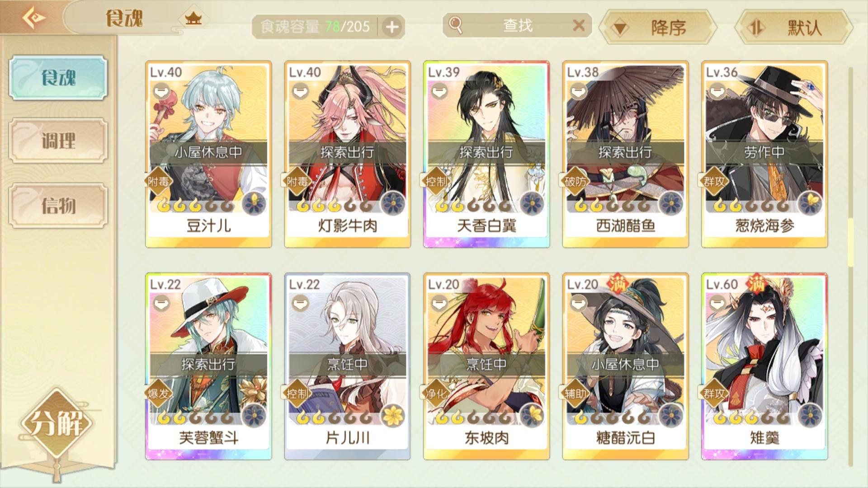This screenshot has height=488, width=868.
Task: Select the 西湖醋鱼 character card
Action: (626, 154)
